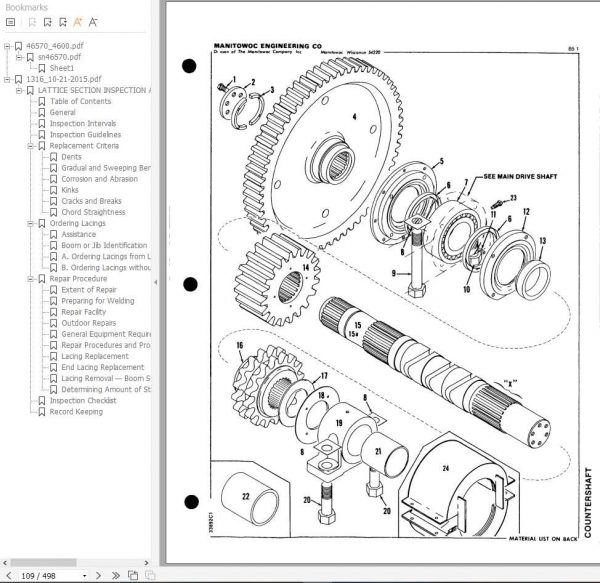
Task: Decrease bookmark text size with A-
Action: click(93, 22)
